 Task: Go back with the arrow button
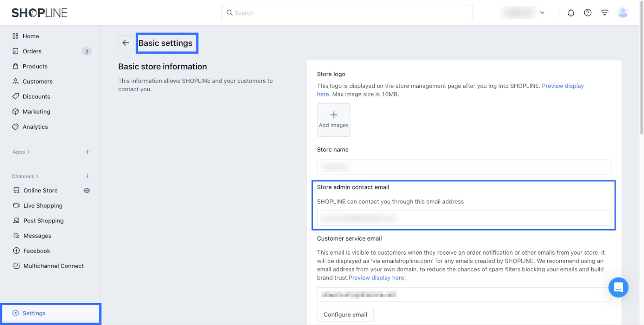click(x=126, y=43)
